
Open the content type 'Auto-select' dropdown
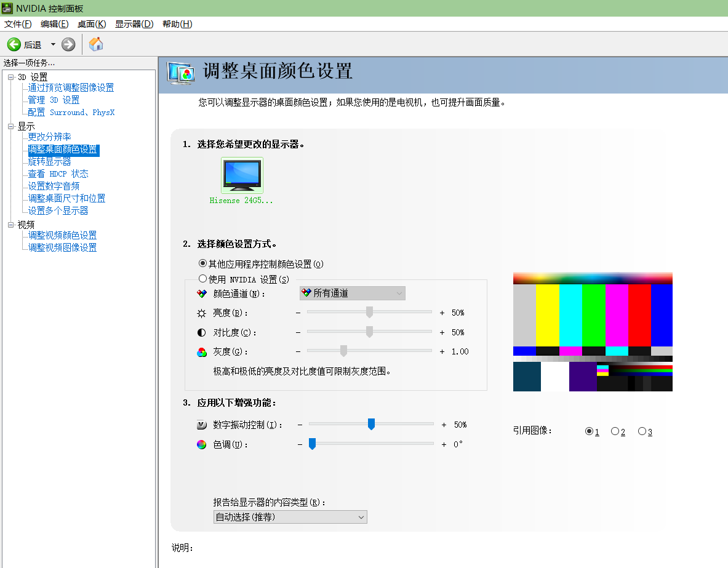point(290,517)
